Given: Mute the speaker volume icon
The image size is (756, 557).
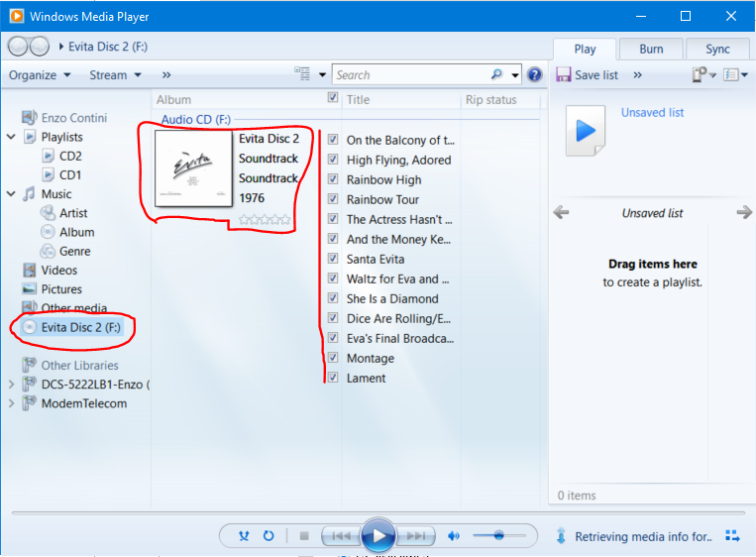Looking at the screenshot, I should [454, 536].
